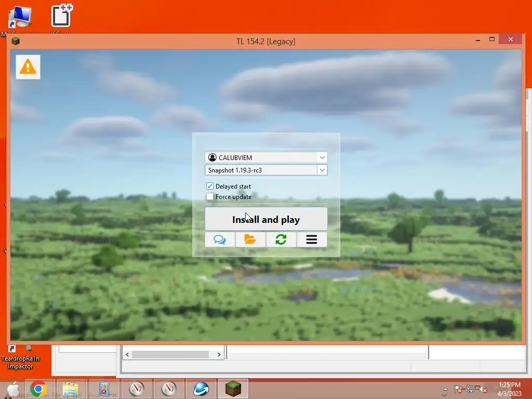Minimize the TL 154.2 [Legacy] window

(478, 40)
